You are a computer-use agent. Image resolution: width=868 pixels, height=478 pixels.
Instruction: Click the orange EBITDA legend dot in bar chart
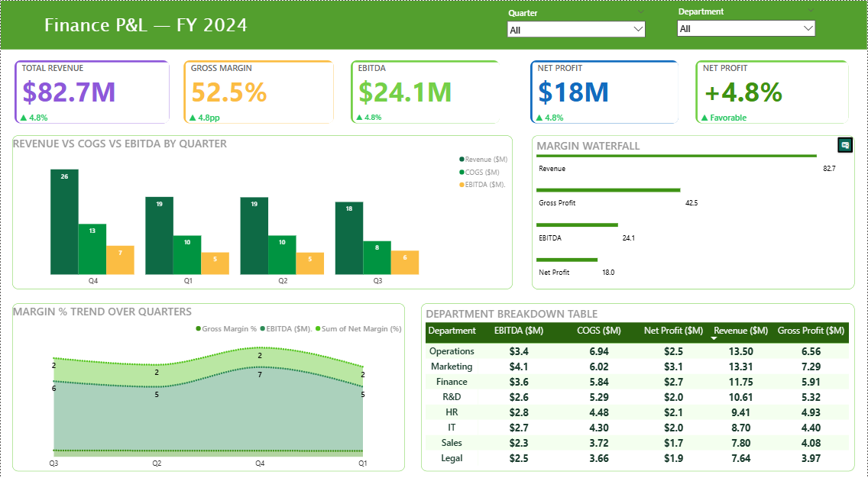click(462, 185)
